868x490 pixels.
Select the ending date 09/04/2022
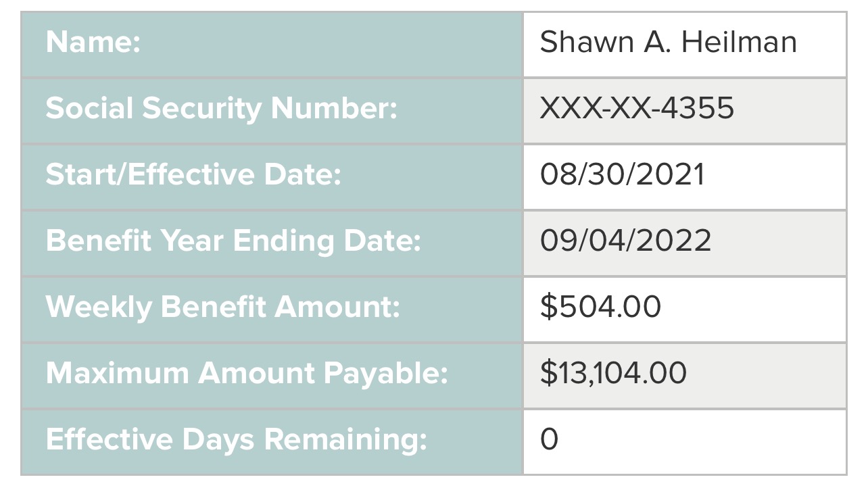pos(625,241)
